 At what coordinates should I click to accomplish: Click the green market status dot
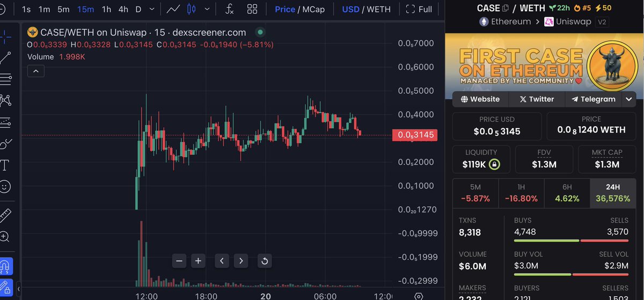[260, 32]
